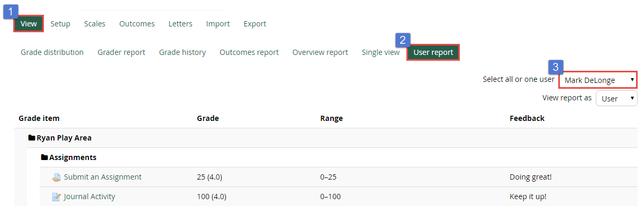Select the View tab
The width and height of the screenshot is (644, 206).
[x=29, y=24]
